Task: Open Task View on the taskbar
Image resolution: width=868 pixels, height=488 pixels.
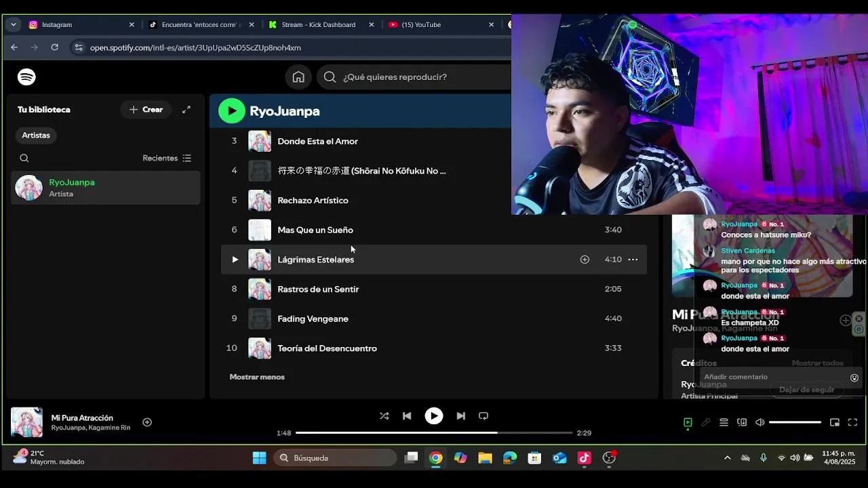Action: [x=411, y=458]
